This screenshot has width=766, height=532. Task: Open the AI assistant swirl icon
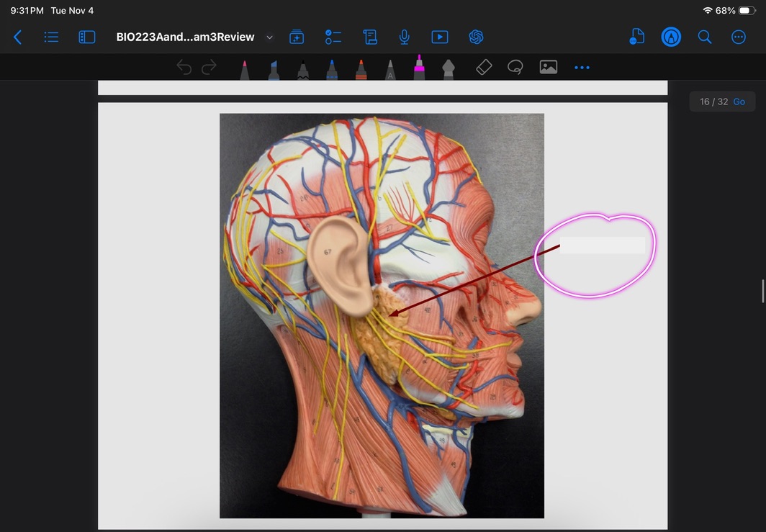(x=475, y=37)
